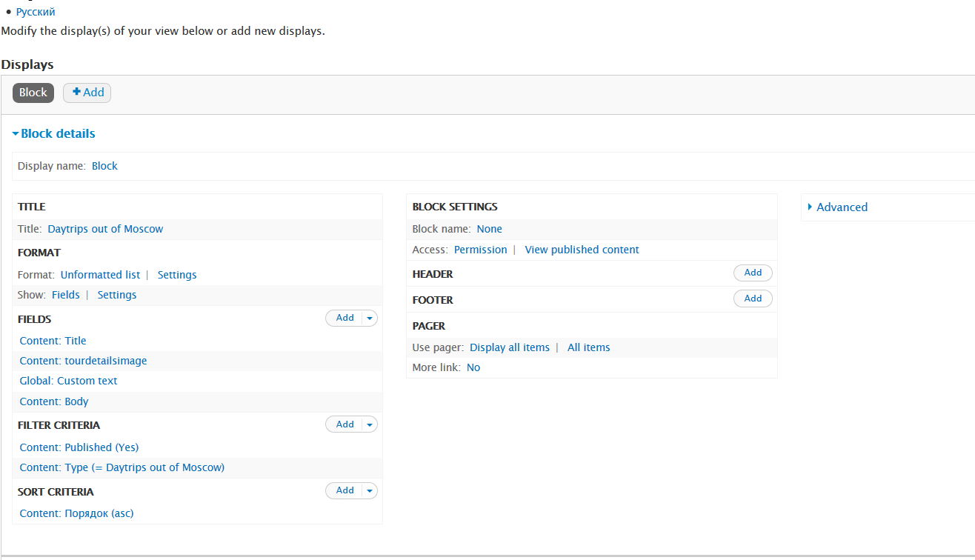Change the Display all items pager
The image size is (975, 560).
pyautogui.click(x=510, y=347)
